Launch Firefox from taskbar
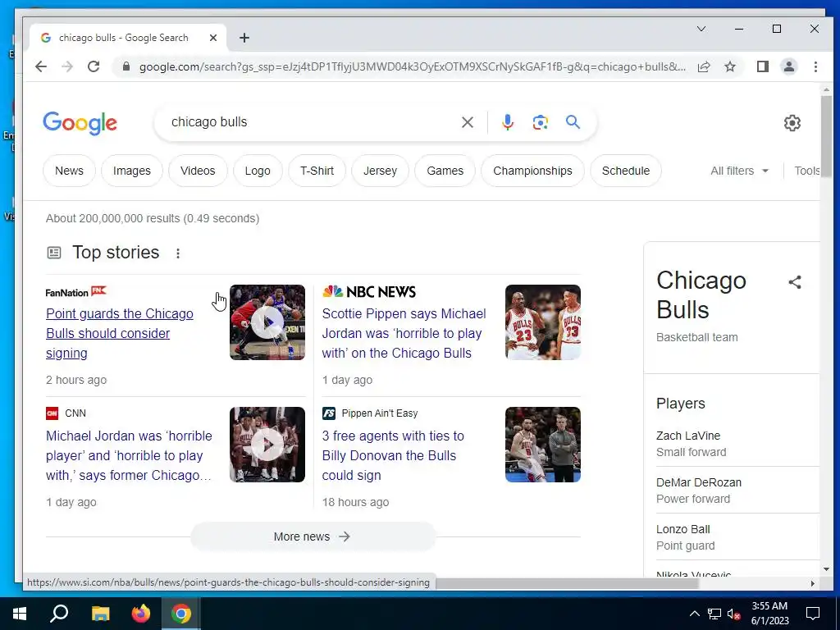 click(141, 614)
